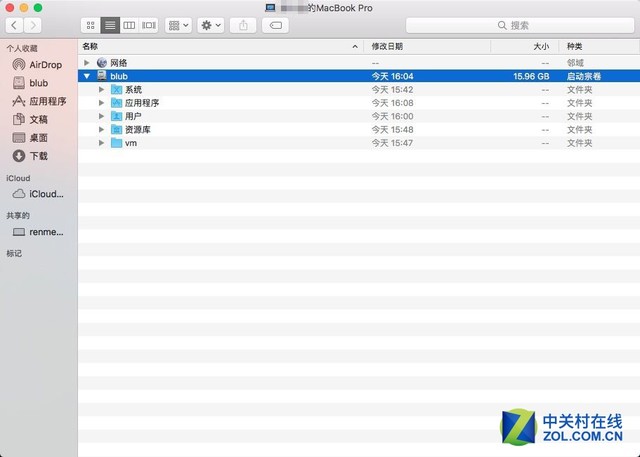The image size is (640, 457).
Task: Expand the 网络 disclosure triangle
Action: tap(87, 62)
